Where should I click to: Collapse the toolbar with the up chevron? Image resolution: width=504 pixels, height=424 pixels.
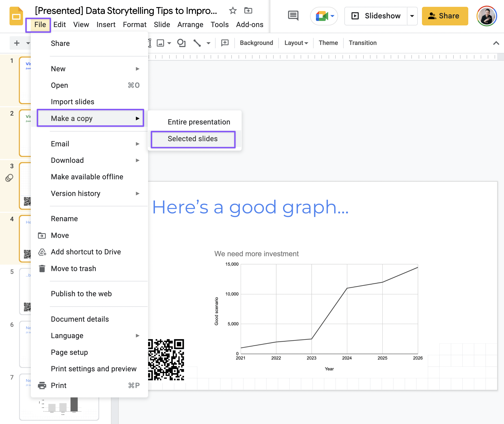click(496, 43)
